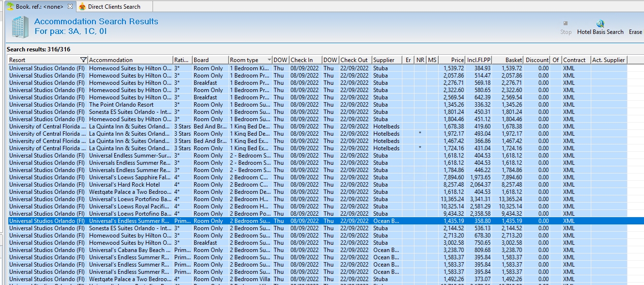Screen dimensions: 644x285
Task: Select Universal's Cabana Bay Beach row
Action: [318, 250]
